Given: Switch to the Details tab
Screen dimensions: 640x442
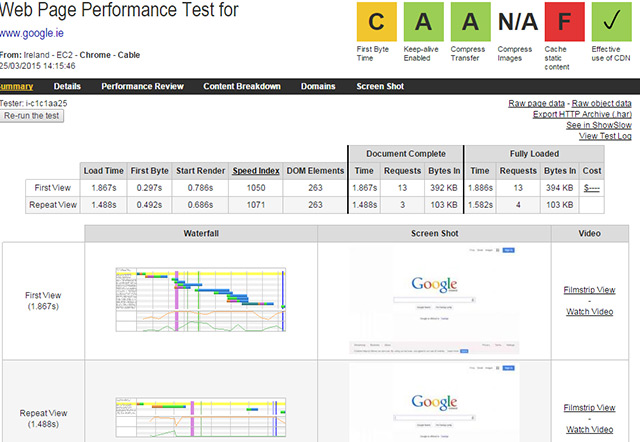Looking at the screenshot, I should point(67,86).
